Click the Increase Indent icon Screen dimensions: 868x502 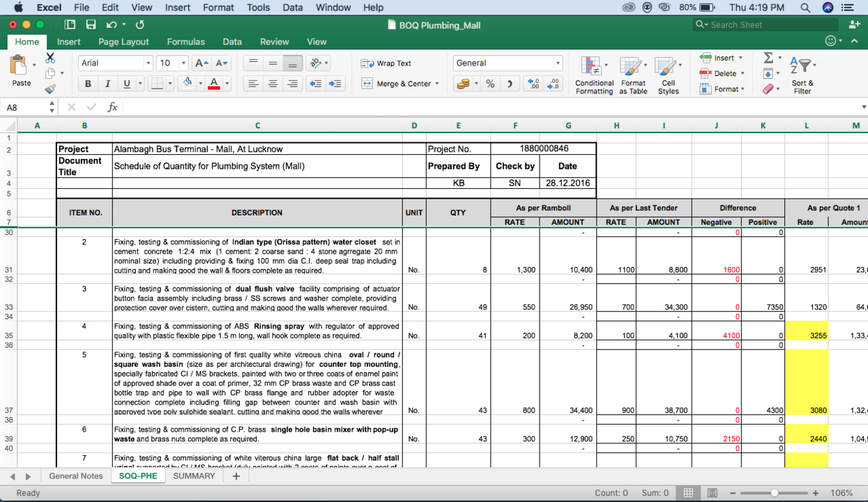click(x=335, y=84)
